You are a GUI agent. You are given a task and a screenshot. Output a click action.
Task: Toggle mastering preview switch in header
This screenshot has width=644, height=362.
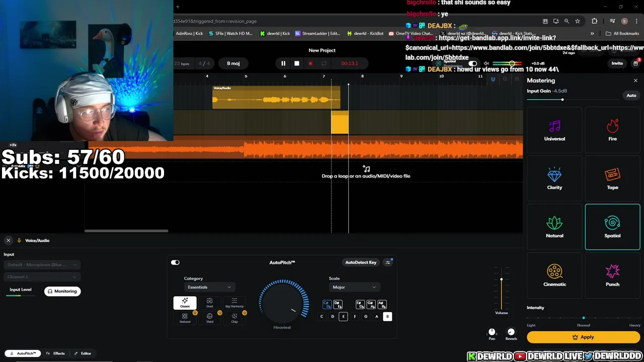point(472,63)
